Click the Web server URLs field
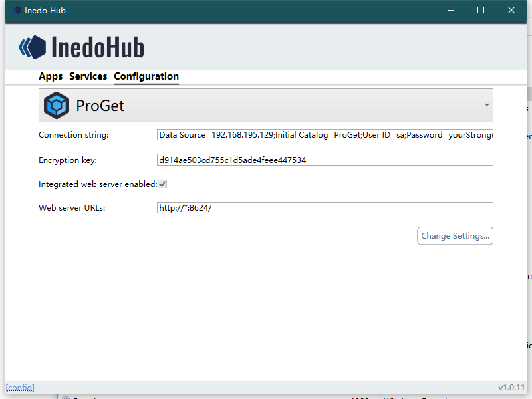 [325, 208]
